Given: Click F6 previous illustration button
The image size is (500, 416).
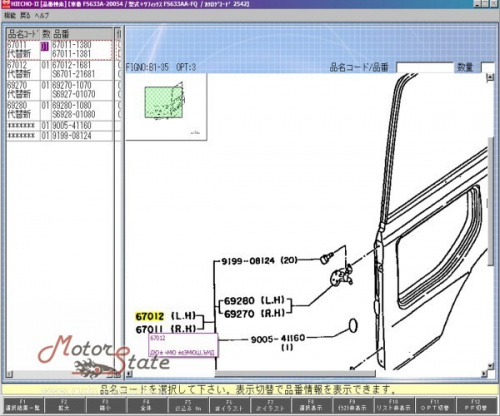Looking at the screenshot, I should click(229, 405).
